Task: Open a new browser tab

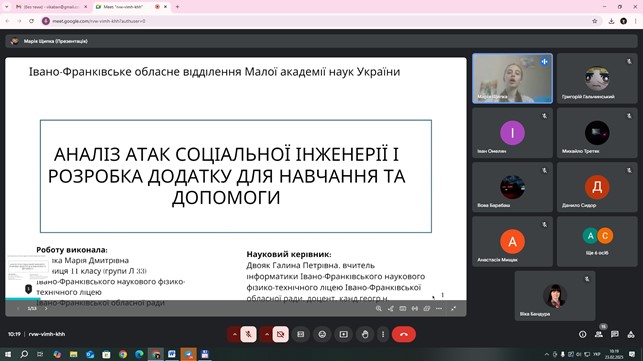Action: pyautogui.click(x=177, y=7)
